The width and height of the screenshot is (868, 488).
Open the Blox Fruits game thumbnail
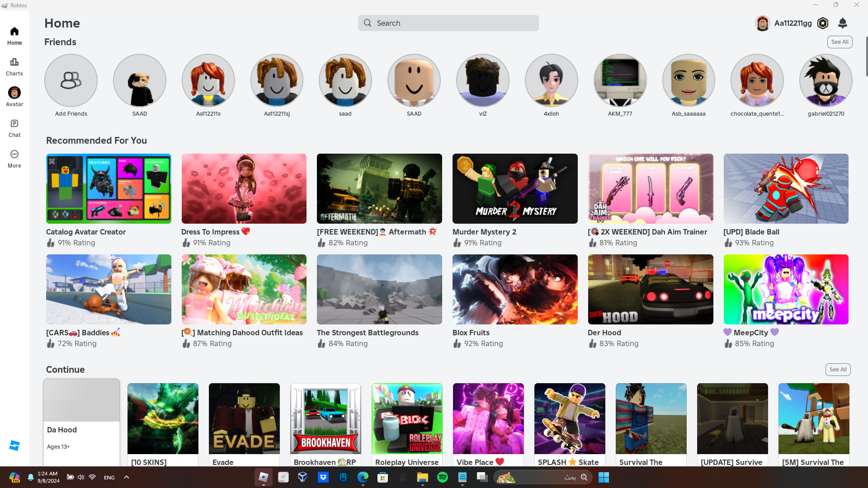click(515, 289)
